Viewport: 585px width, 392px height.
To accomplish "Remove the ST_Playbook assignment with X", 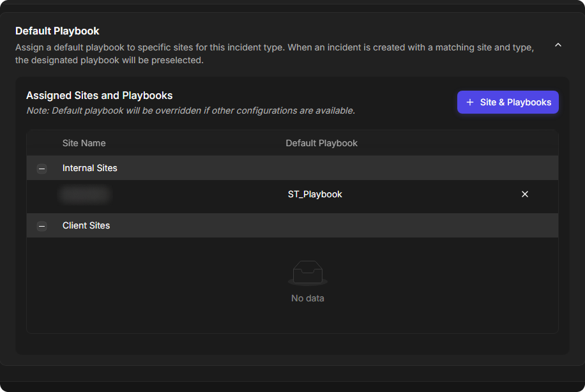I will (x=524, y=194).
